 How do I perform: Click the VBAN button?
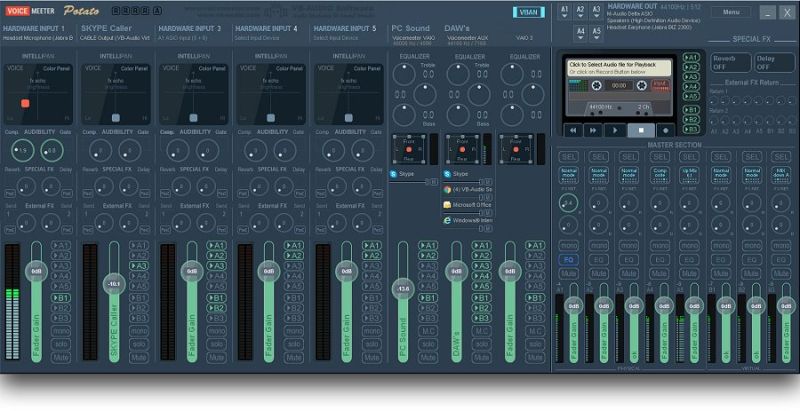pyautogui.click(x=528, y=12)
